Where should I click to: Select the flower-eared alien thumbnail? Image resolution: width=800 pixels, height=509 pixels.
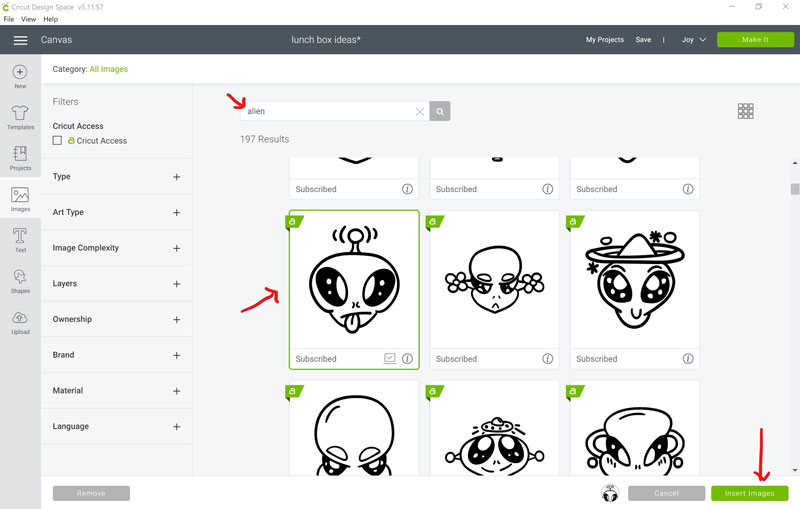[494, 279]
